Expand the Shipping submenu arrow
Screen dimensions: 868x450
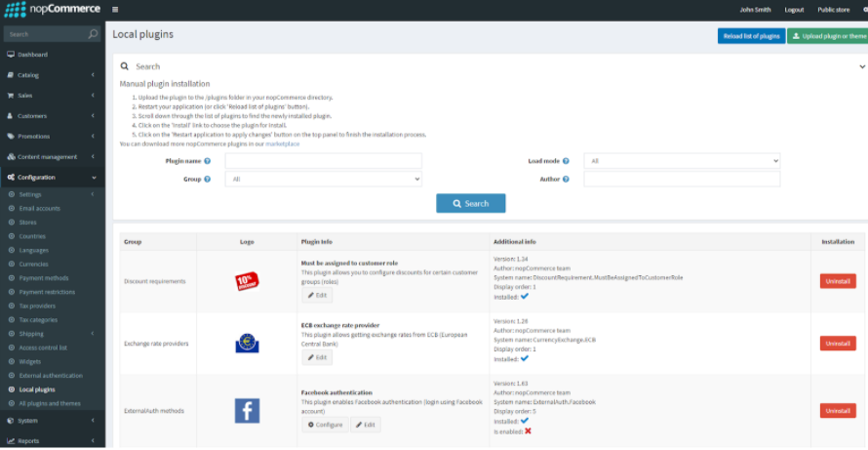click(x=93, y=334)
